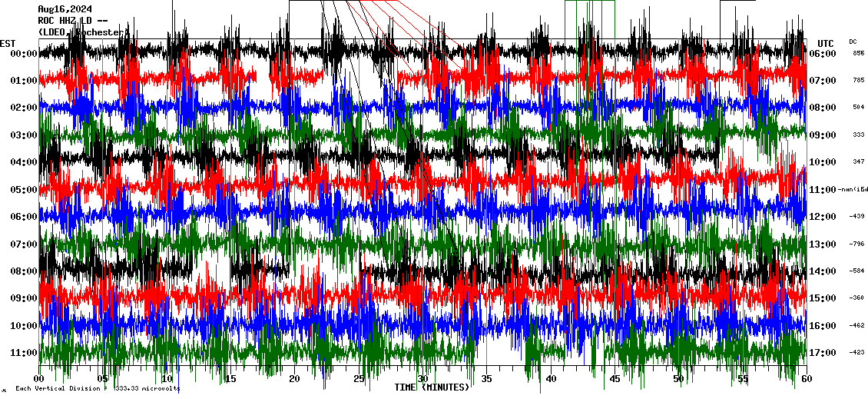Viewport: 868px width, 399px height.
Task: Click the 11:00 EST row label
Action: pos(18,353)
